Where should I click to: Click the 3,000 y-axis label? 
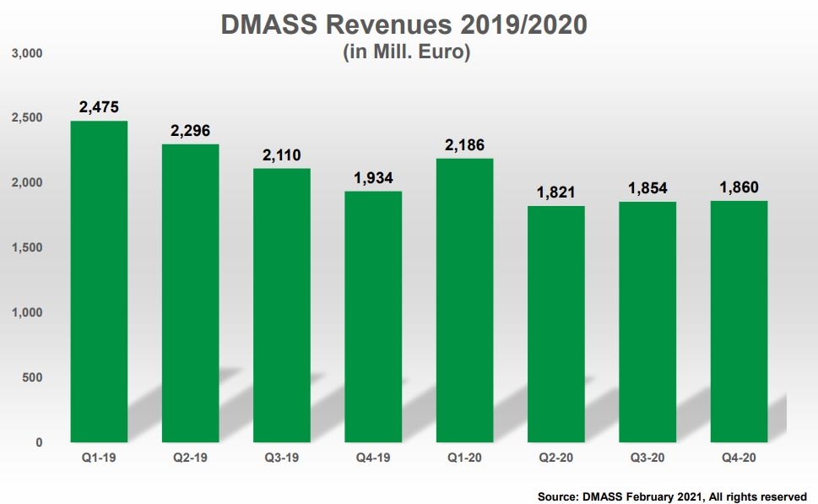click(x=26, y=53)
